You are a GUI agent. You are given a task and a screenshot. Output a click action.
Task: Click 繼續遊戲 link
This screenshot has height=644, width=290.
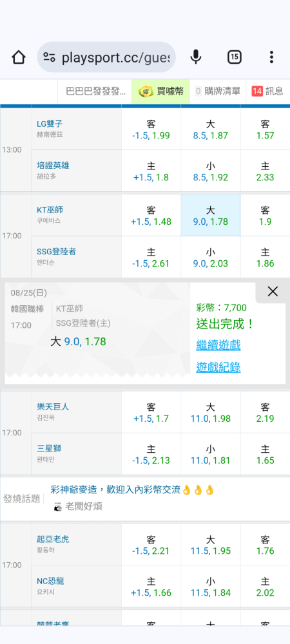click(x=218, y=345)
